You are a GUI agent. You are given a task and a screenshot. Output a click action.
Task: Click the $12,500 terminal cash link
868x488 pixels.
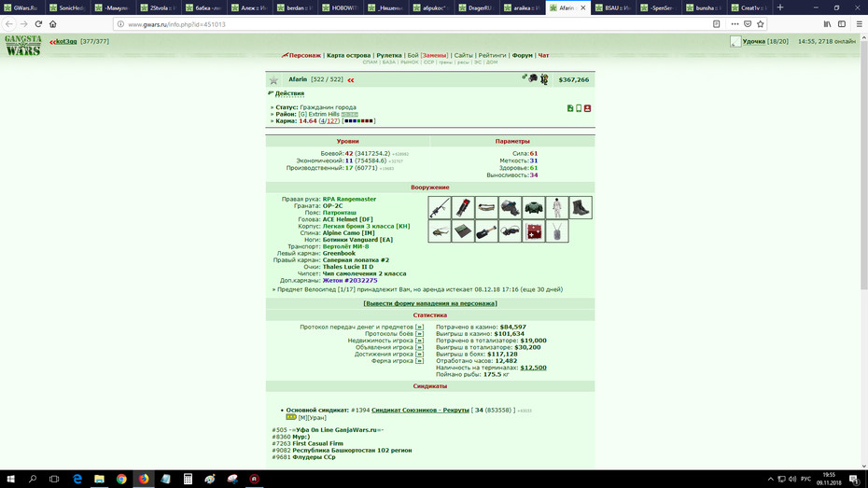533,368
